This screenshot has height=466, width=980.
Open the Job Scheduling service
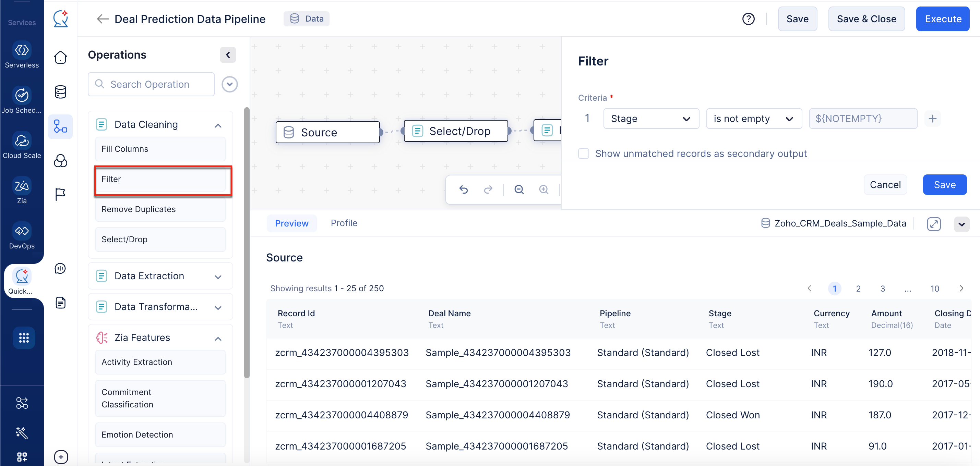[22, 101]
